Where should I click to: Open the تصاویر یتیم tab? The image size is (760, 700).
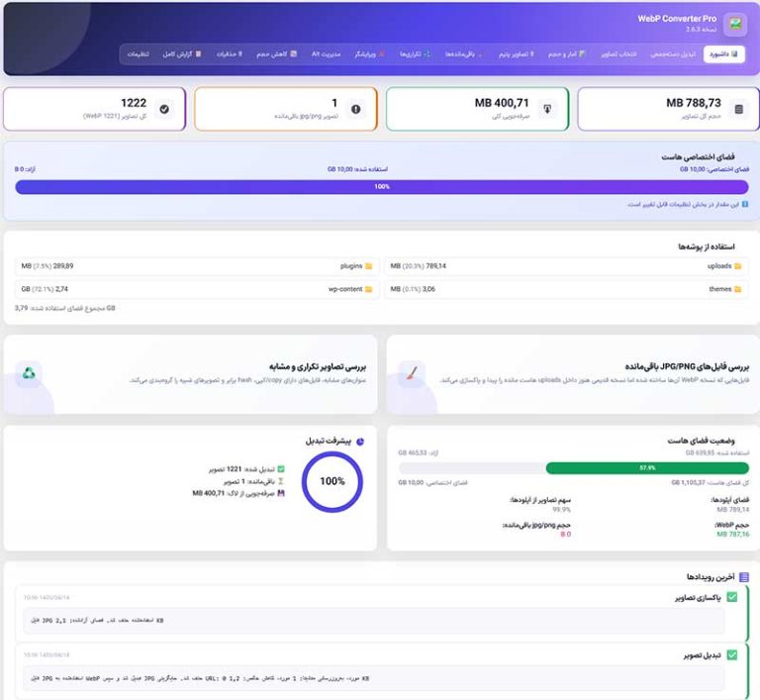tap(517, 54)
